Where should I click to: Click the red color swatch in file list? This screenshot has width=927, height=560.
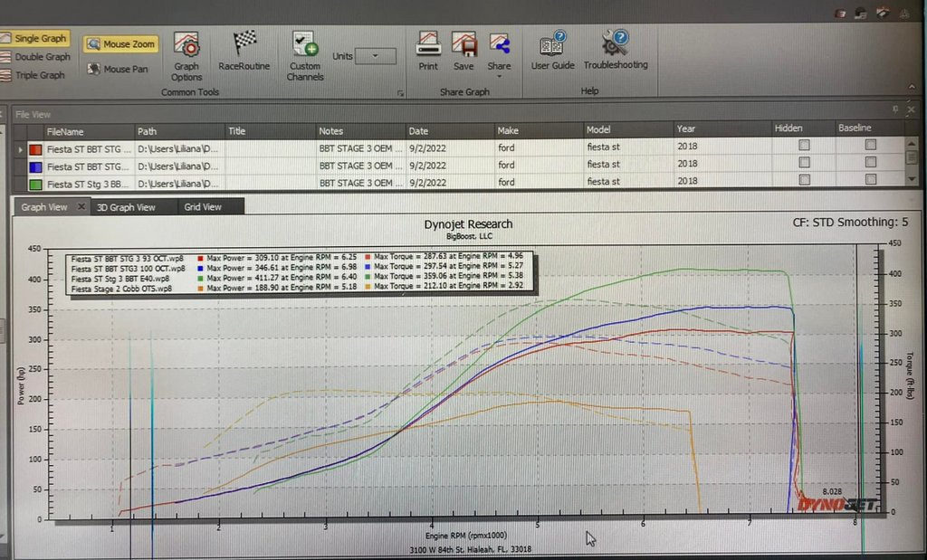click(x=35, y=150)
